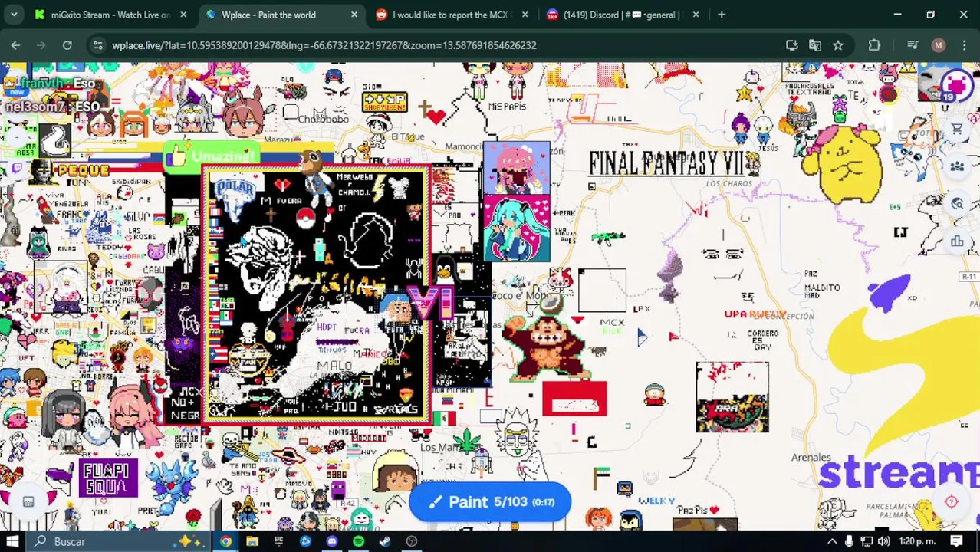Open the leaderboard bar chart icon

click(957, 242)
